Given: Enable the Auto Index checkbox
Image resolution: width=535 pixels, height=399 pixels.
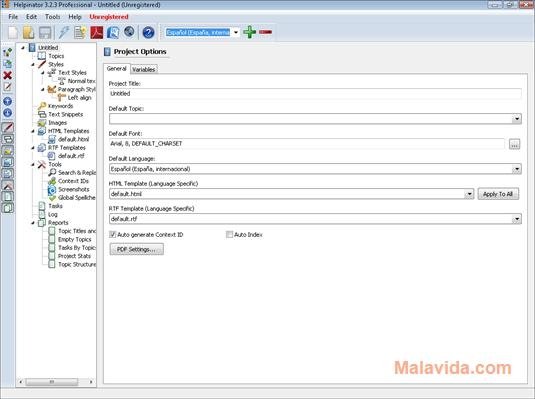Looking at the screenshot, I should point(229,234).
